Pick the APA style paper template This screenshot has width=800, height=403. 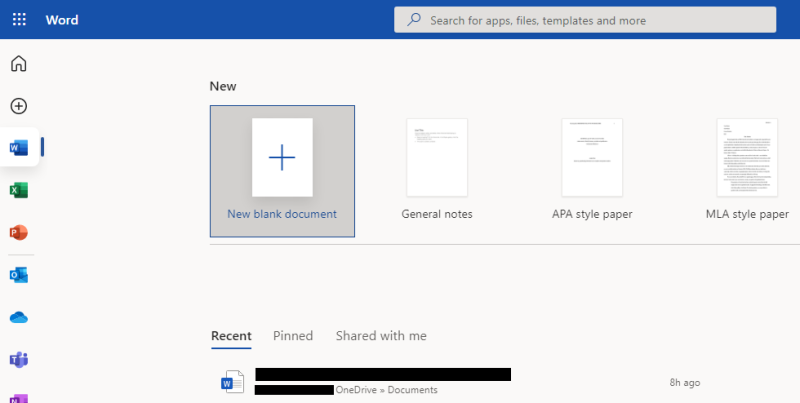click(592, 158)
